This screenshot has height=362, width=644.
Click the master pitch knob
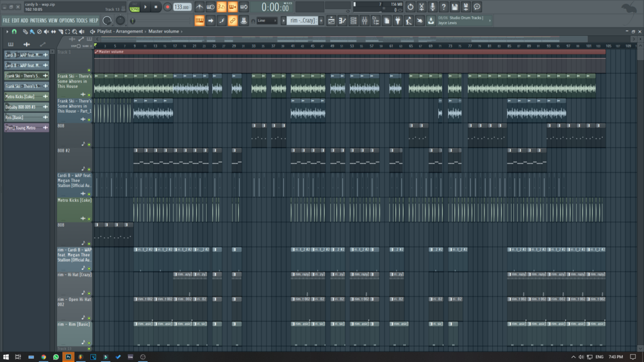coord(120,21)
